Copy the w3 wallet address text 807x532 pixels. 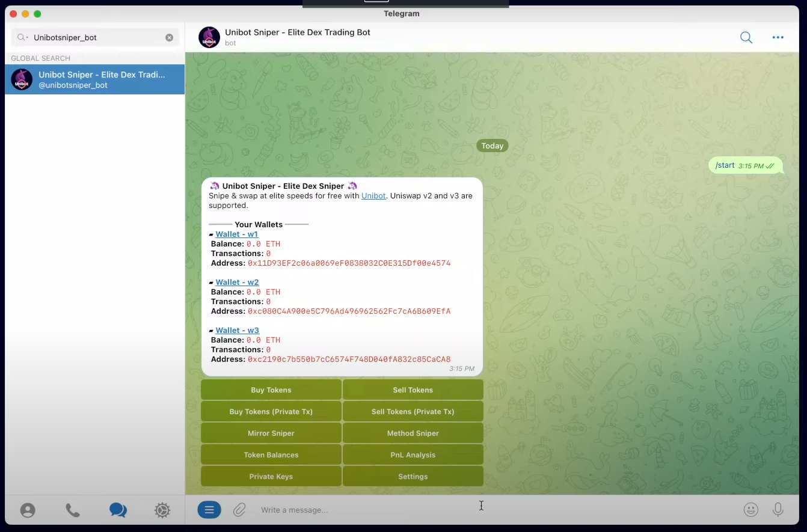tap(349, 359)
